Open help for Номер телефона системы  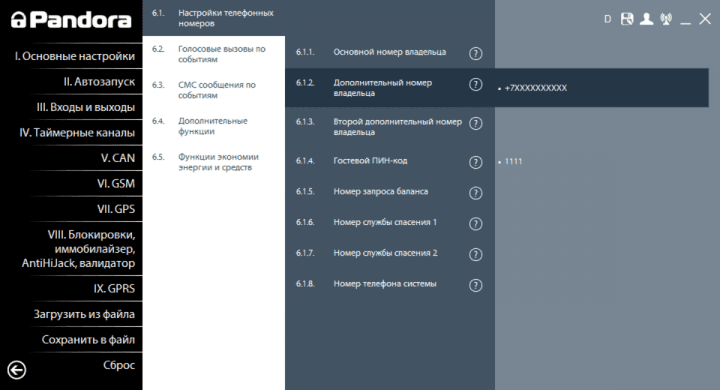click(476, 285)
